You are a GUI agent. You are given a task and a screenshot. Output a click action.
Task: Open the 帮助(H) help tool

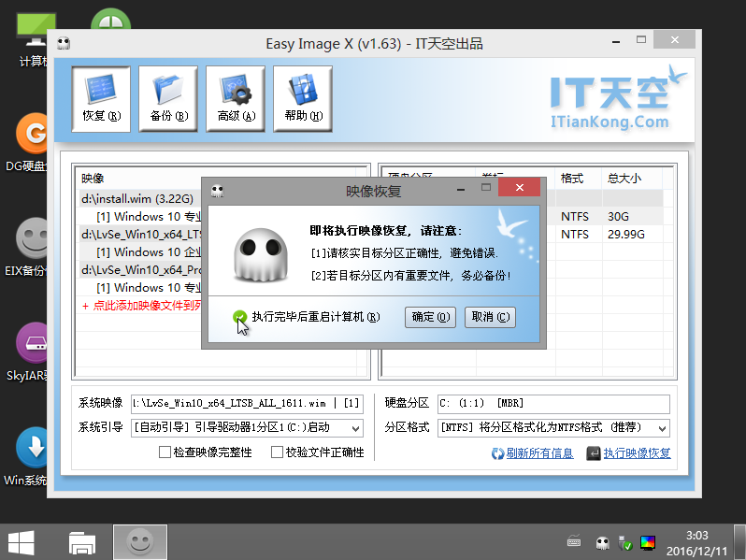[303, 99]
